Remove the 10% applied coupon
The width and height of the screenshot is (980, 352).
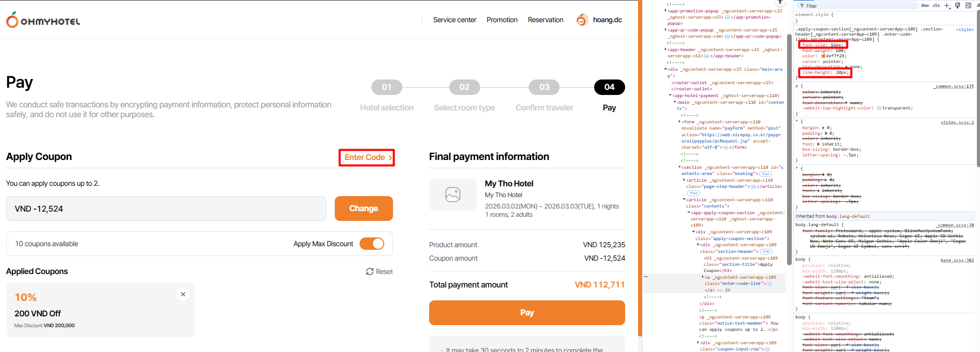[x=183, y=294]
